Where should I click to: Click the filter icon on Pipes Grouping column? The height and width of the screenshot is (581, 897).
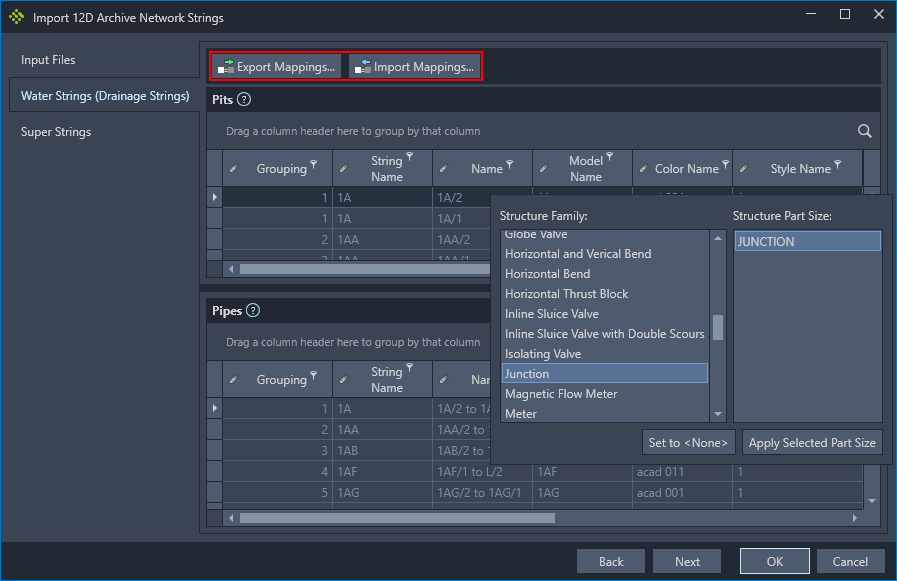click(x=313, y=375)
